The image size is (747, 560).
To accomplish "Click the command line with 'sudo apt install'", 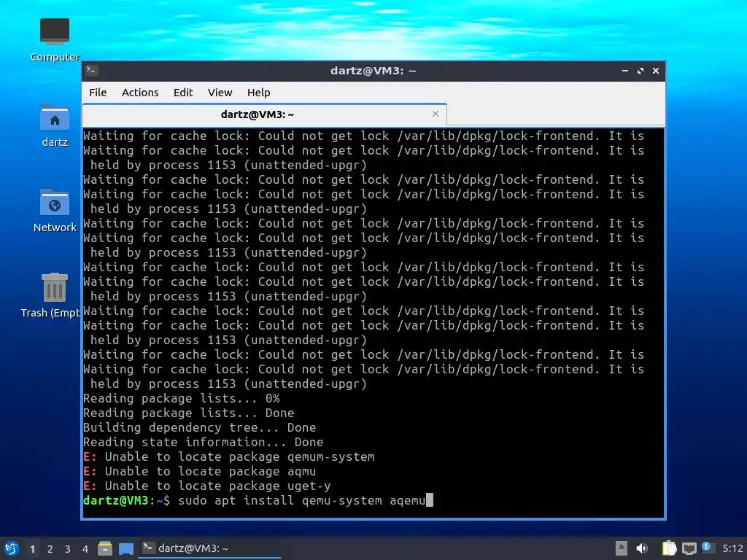I will pos(258,500).
